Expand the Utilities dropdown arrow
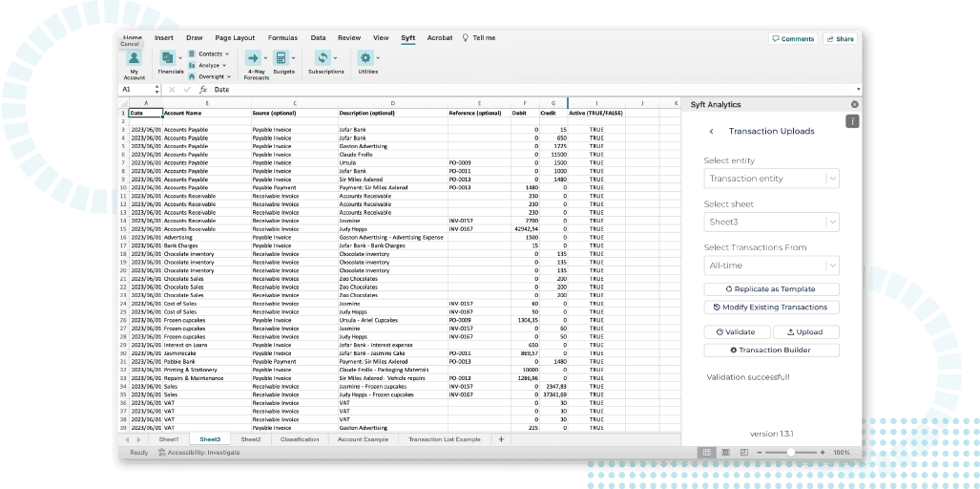The width and height of the screenshot is (980, 489). pyautogui.click(x=378, y=58)
